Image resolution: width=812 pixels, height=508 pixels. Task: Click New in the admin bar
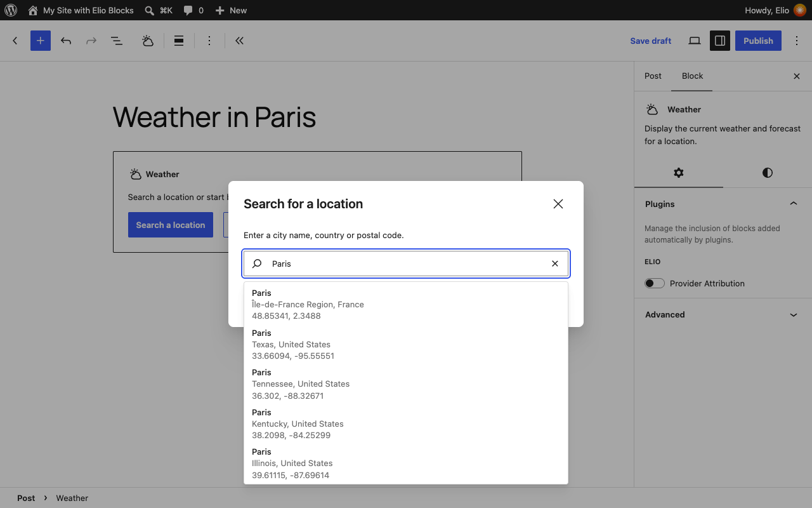coord(231,10)
